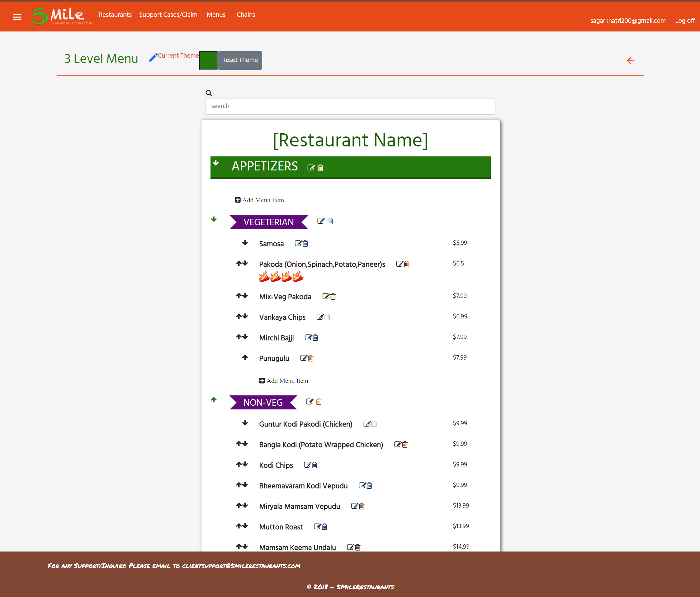This screenshot has height=597, width=700.
Task: Click the edit icon for Mutton Roast
Action: click(x=316, y=527)
